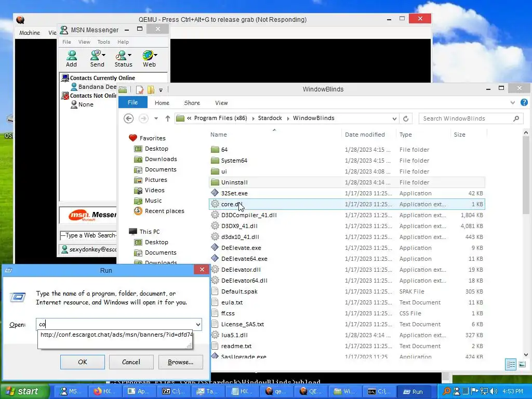Click the Properties icon in the Quick Access Toolbar
This screenshot has height=399, width=532.
click(x=139, y=90)
